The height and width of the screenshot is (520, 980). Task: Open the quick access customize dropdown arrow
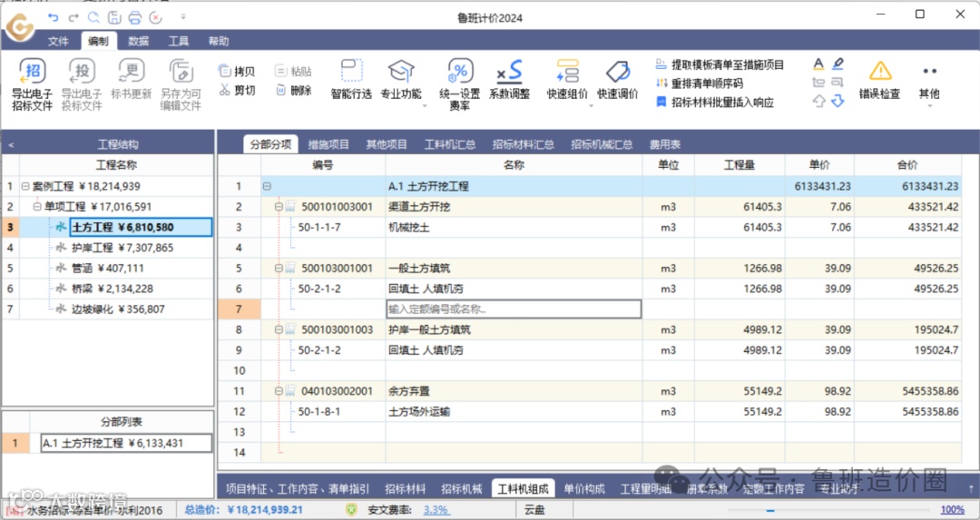[x=183, y=17]
